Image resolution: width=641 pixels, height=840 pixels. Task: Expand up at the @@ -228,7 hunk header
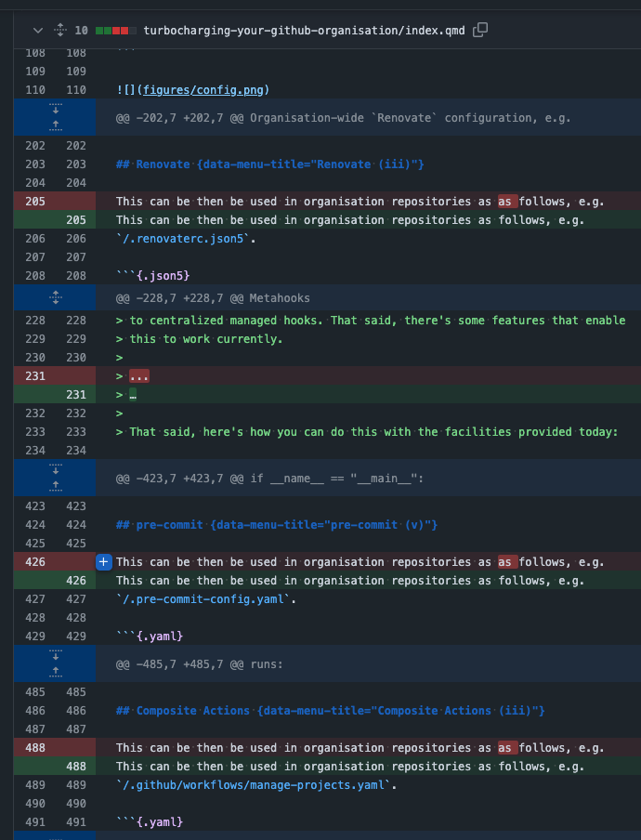tap(55, 297)
